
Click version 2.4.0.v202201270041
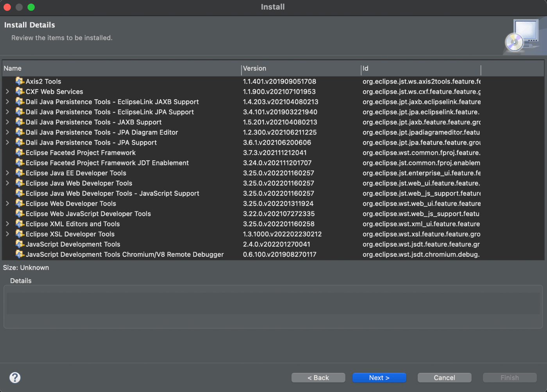277,244
